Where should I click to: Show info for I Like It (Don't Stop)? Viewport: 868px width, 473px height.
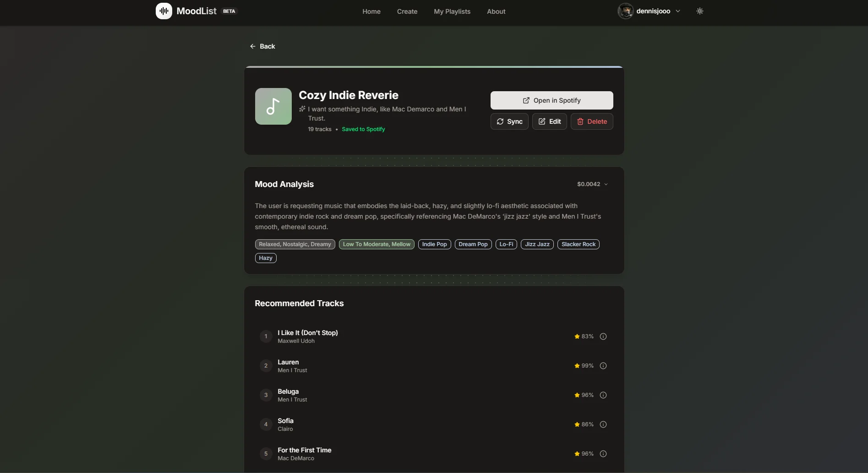(603, 336)
